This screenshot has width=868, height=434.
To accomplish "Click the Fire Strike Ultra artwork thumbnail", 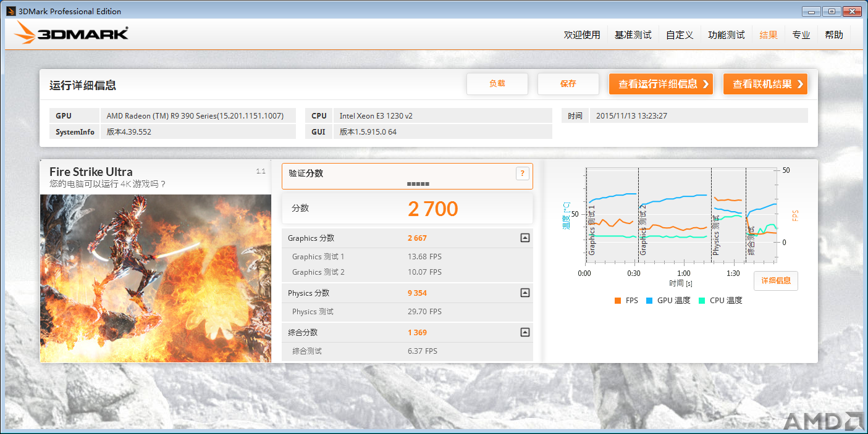I will pos(156,278).
